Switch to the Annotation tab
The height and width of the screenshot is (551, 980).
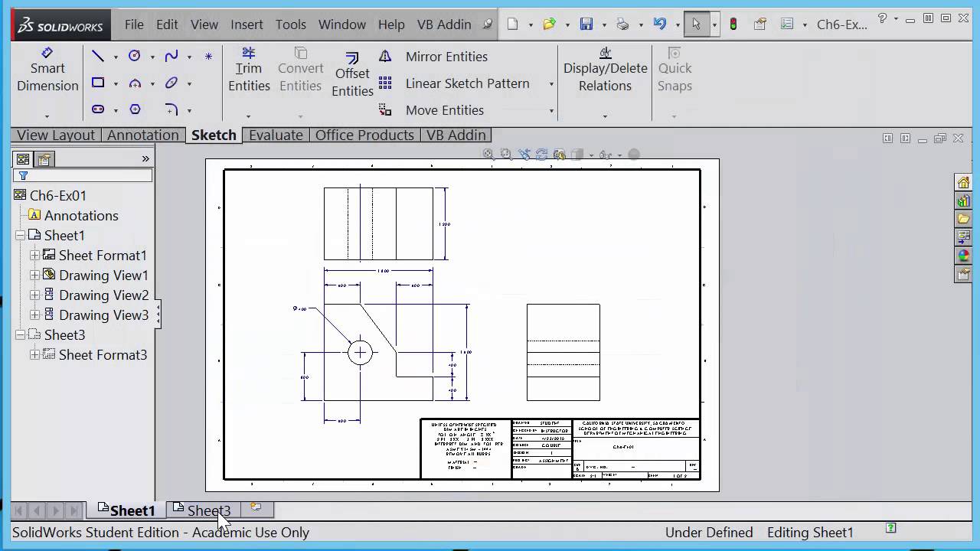[142, 135]
